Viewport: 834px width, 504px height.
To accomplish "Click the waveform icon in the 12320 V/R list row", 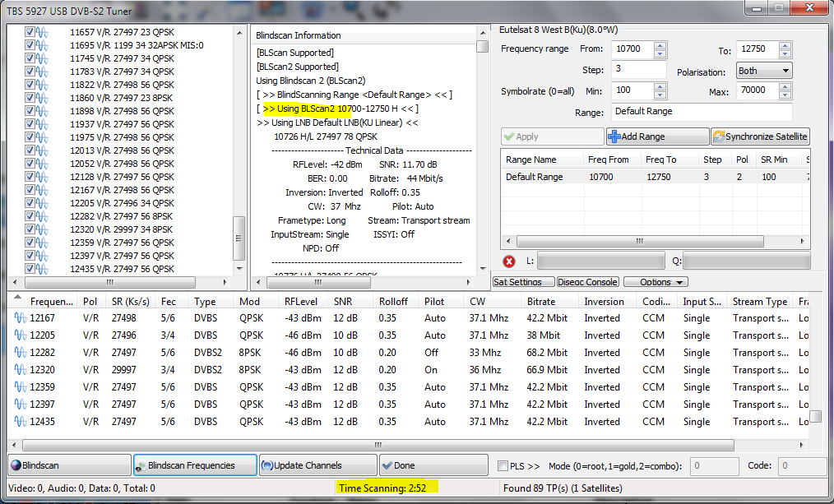I will tap(42, 229).
